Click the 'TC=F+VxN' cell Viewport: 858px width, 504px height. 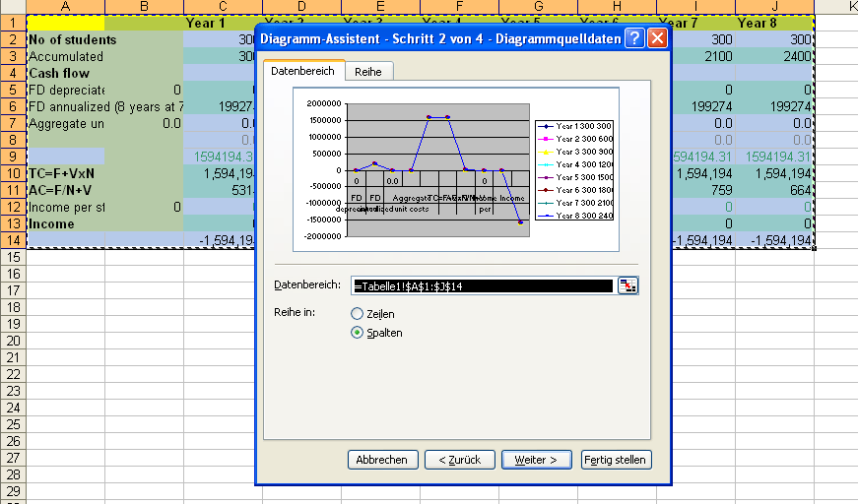[x=66, y=174]
